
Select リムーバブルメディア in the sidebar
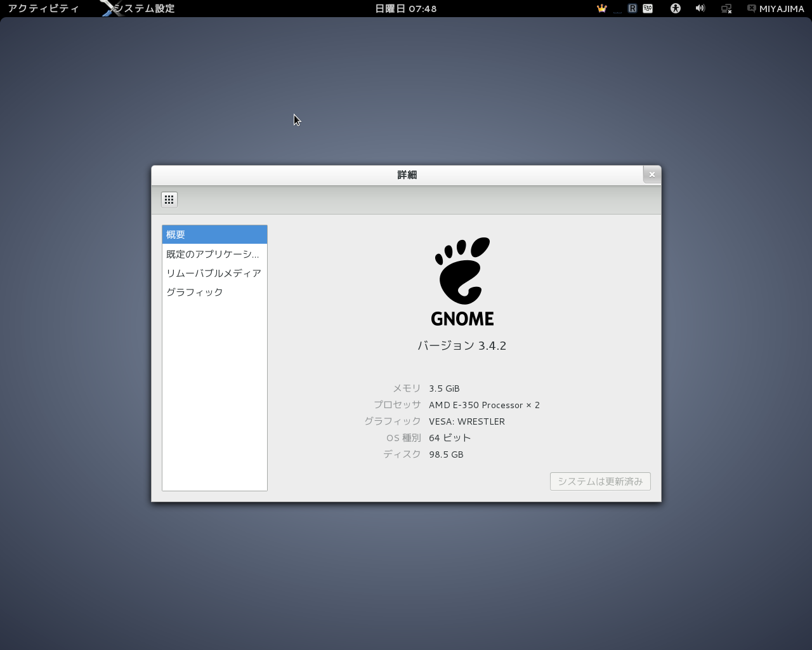(x=214, y=273)
